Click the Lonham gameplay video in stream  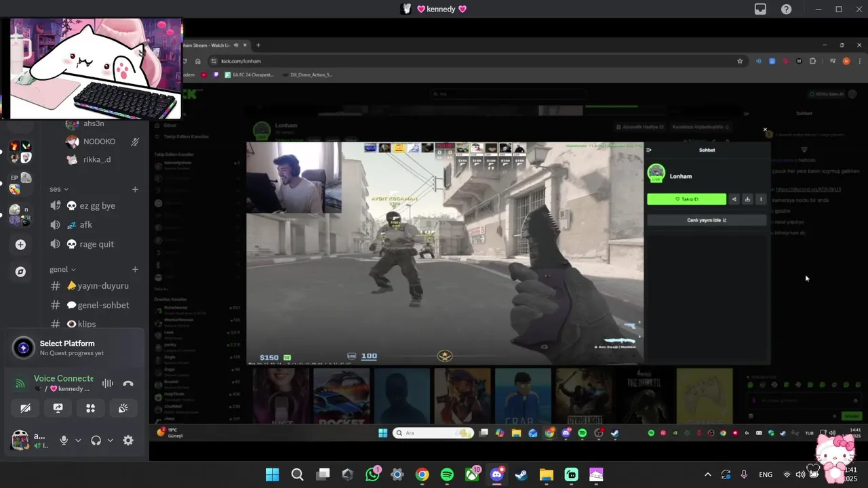click(445, 253)
